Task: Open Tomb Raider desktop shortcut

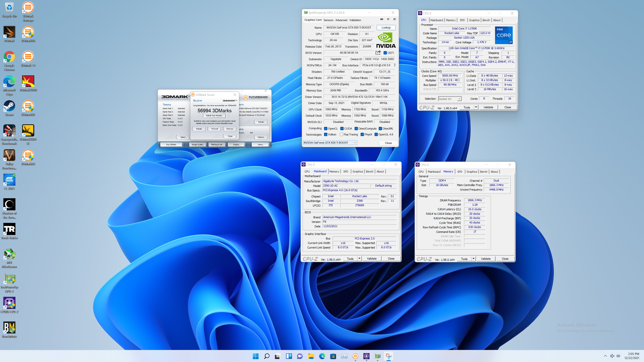Action: click(x=9, y=231)
